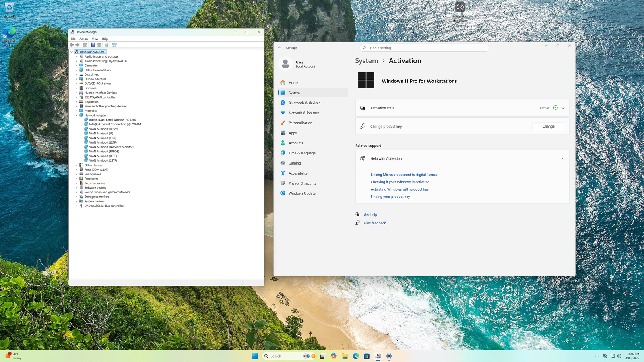
Task: Open the View menu in Device Manager
Action: pyautogui.click(x=95, y=39)
